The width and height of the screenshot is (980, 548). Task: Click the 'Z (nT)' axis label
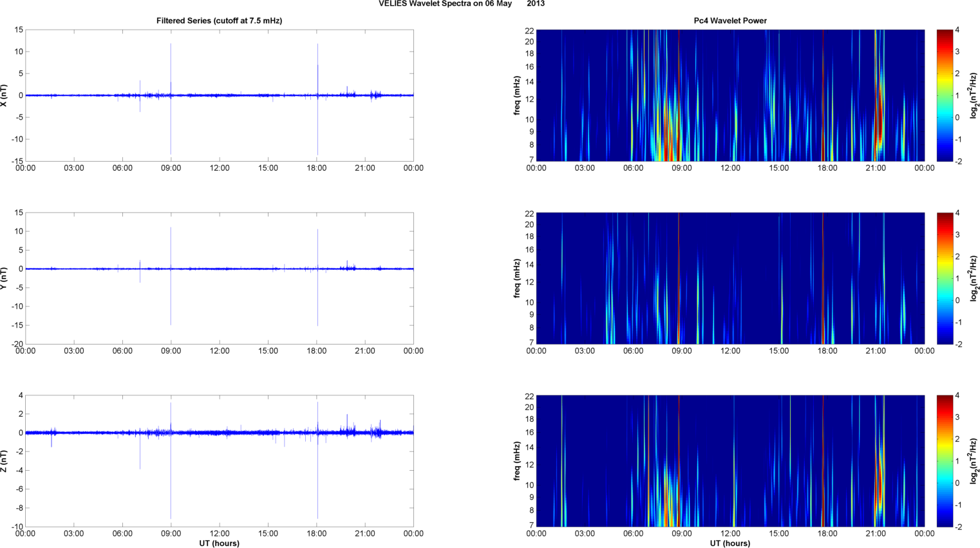4,461
